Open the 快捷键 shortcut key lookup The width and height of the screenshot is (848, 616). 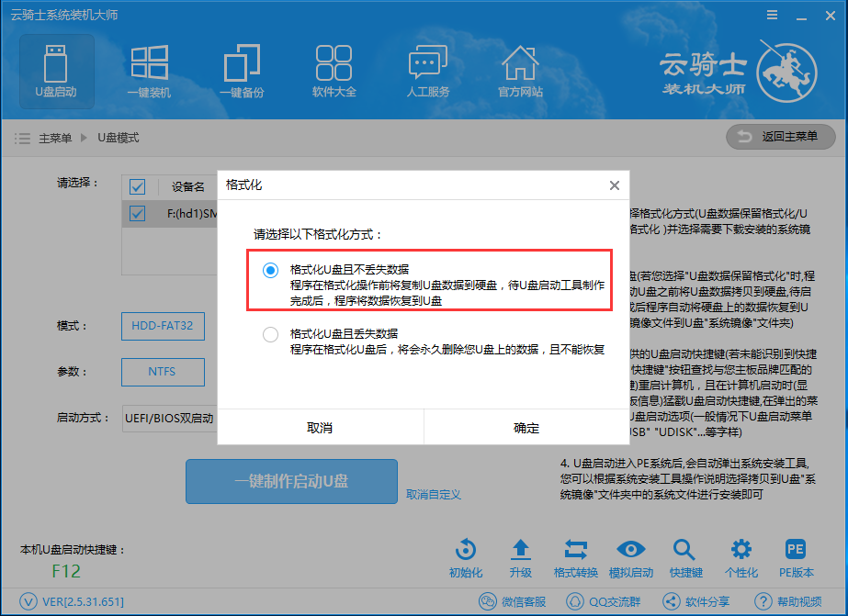tap(685, 557)
